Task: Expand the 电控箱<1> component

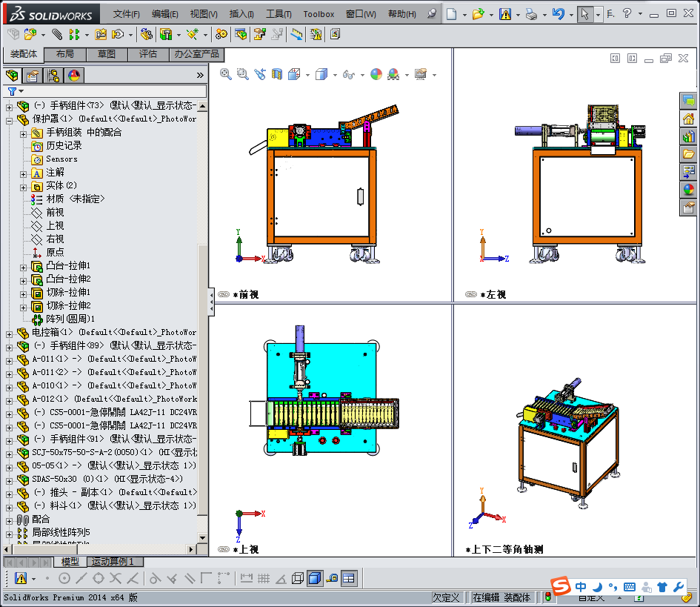Action: (x=9, y=334)
